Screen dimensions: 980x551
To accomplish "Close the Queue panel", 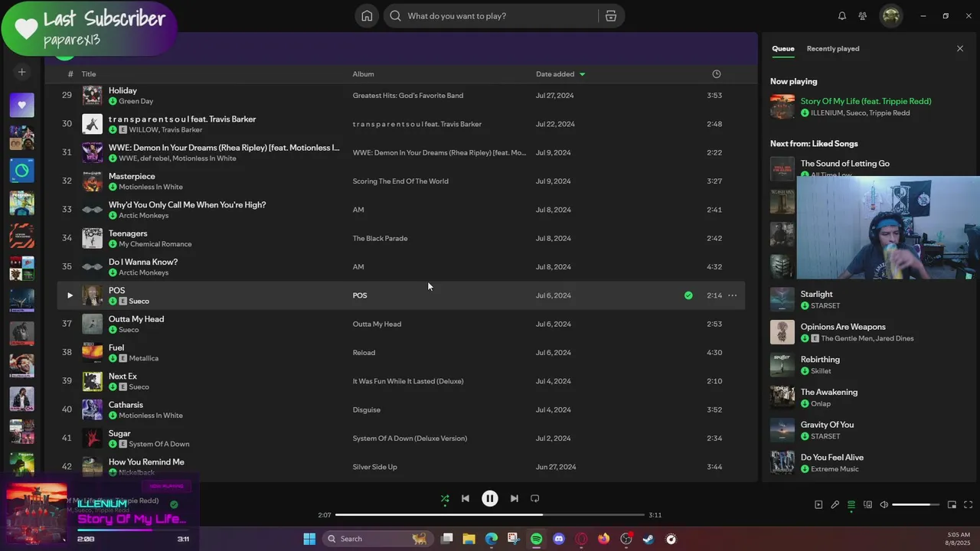I will 960,49.
